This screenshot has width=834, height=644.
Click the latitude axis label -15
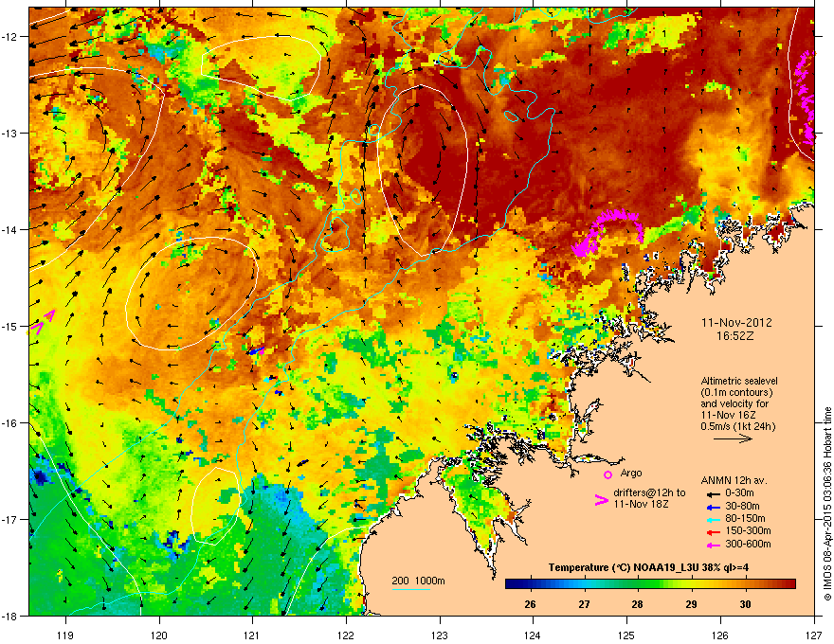pyautogui.click(x=9, y=326)
